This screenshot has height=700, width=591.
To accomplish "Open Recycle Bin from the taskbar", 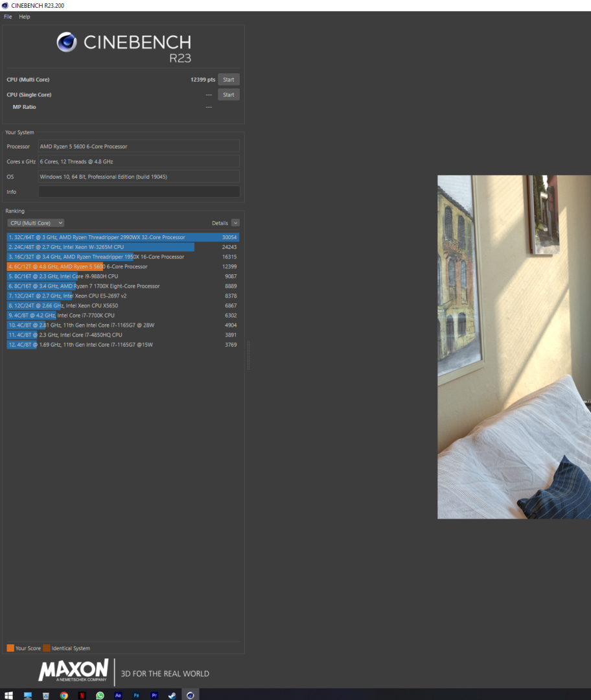I will [45, 695].
